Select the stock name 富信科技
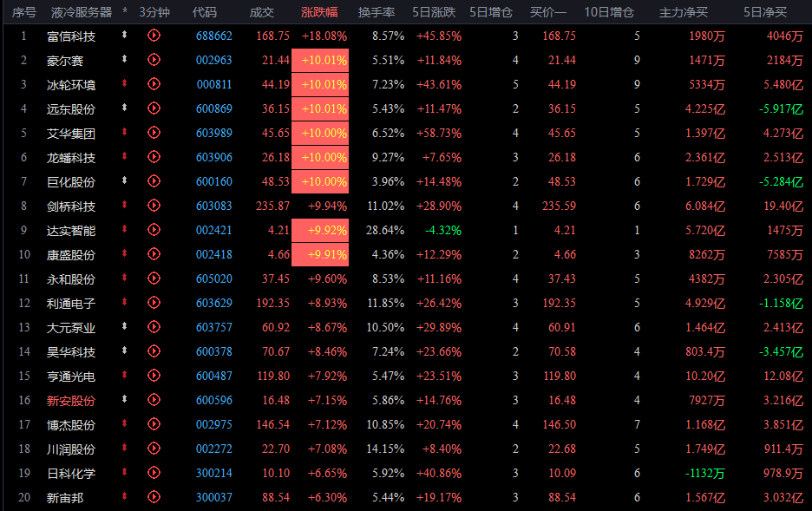Image resolution: width=812 pixels, height=511 pixels. coord(71,36)
